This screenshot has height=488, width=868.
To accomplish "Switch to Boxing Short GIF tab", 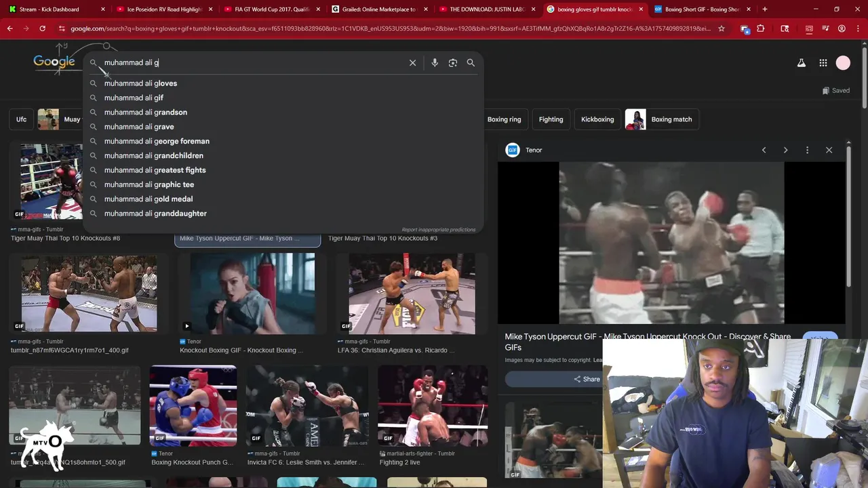I will pyautogui.click(x=702, y=9).
